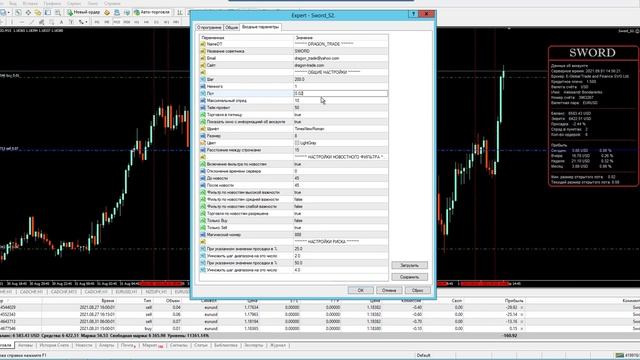Viewport: 640px width, 360px height.
Task: Select the trendline drawing tool
Action: click(32, 22)
